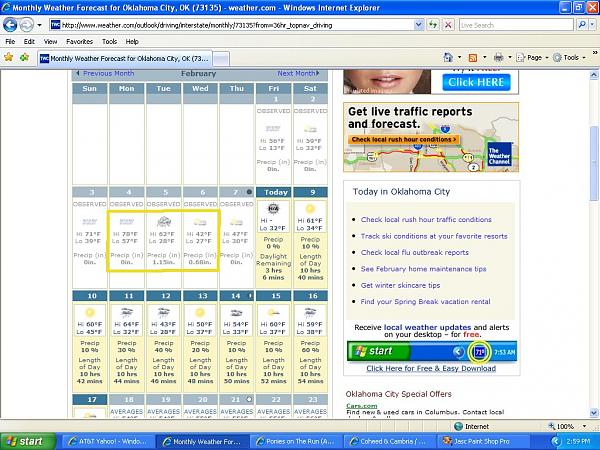Click the Today calendar cell header
600x450 pixels.
(x=273, y=192)
